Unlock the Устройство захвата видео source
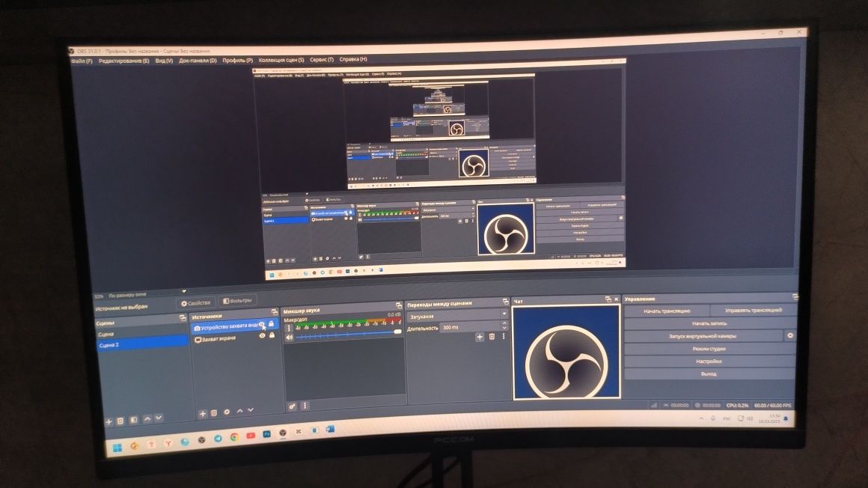 [271, 323]
